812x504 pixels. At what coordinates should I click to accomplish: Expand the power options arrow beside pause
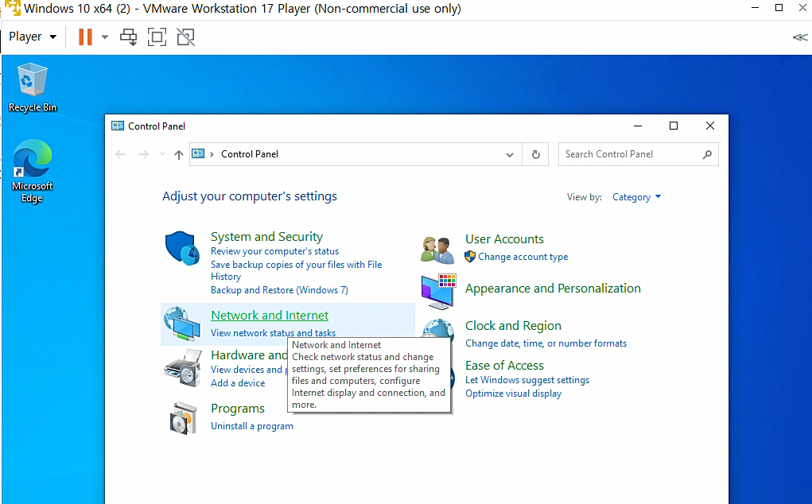[x=105, y=37]
